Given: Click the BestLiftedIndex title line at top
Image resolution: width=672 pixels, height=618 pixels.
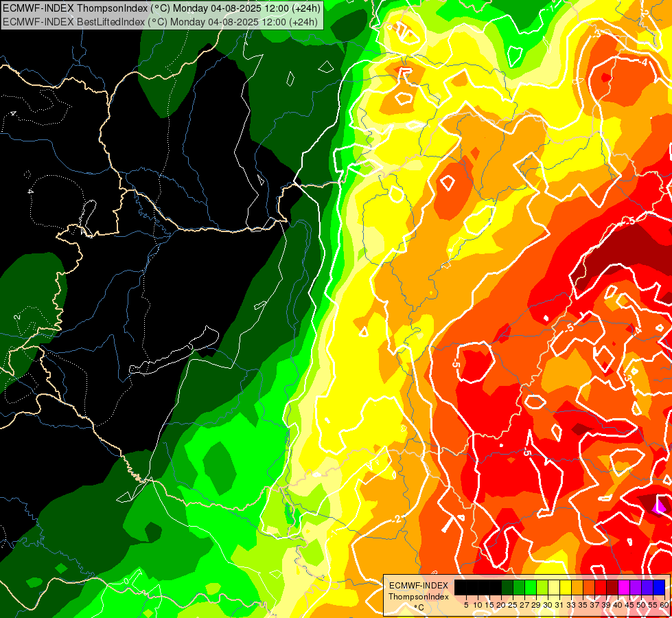Looking at the screenshot, I should 160,21.
